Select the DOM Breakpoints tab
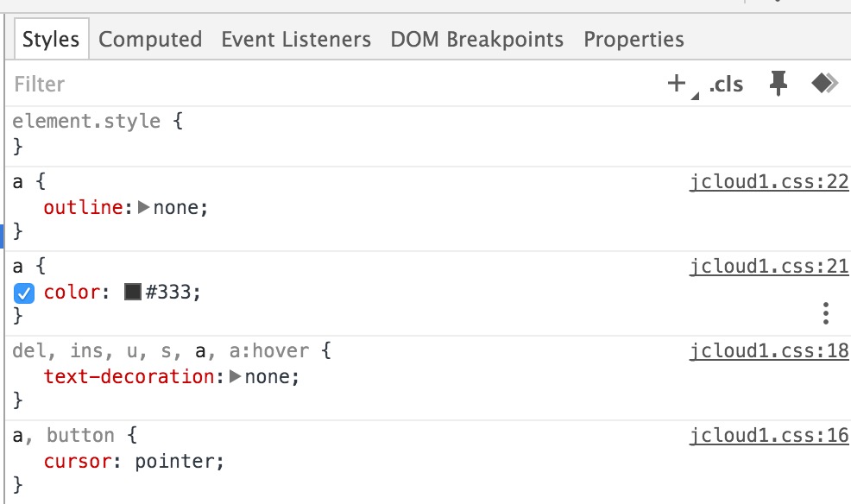The height and width of the screenshot is (504, 851). [477, 39]
